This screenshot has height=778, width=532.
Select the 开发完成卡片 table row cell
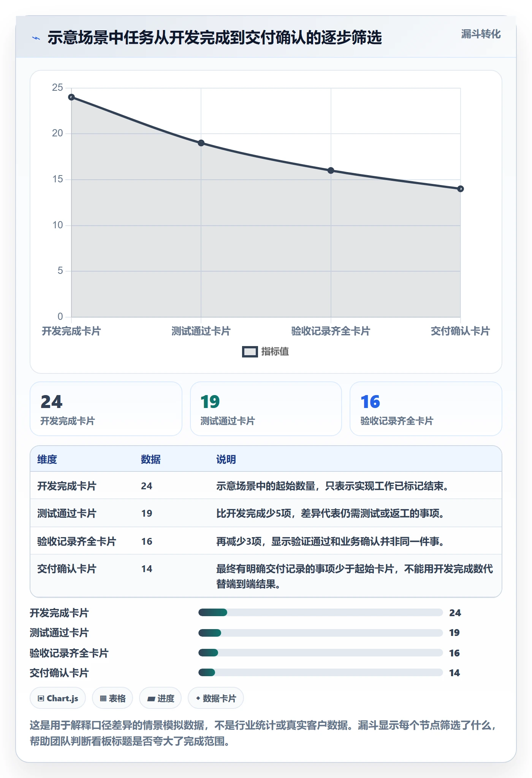(x=67, y=486)
